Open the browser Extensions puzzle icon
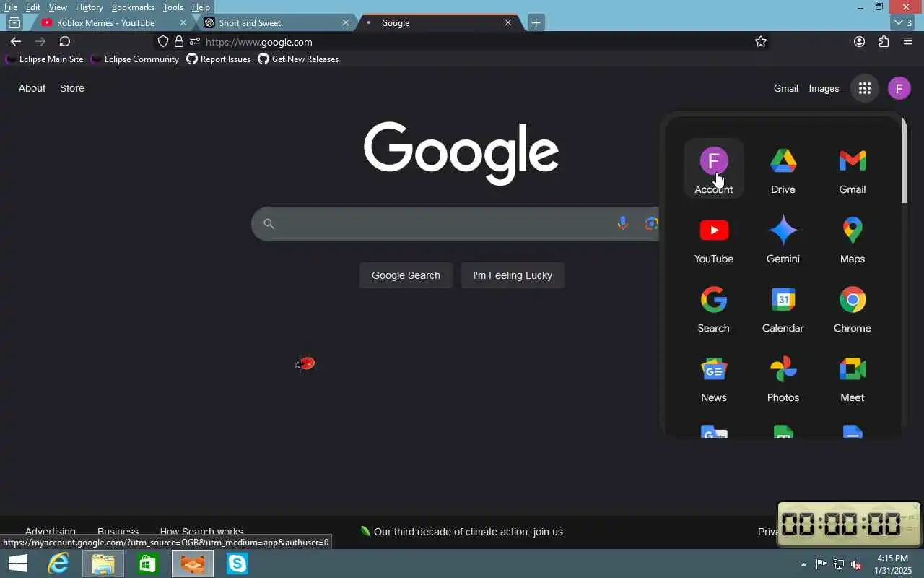This screenshot has width=924, height=578. point(884,42)
